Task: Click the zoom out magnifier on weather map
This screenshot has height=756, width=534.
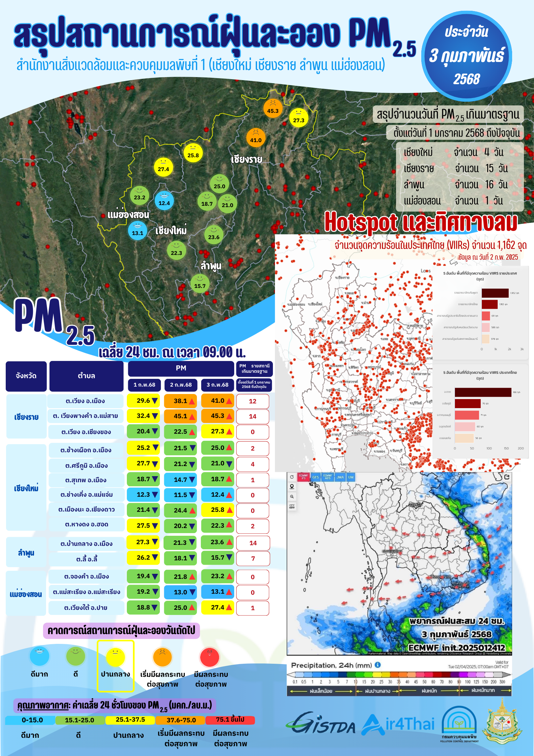Action: click(x=292, y=496)
